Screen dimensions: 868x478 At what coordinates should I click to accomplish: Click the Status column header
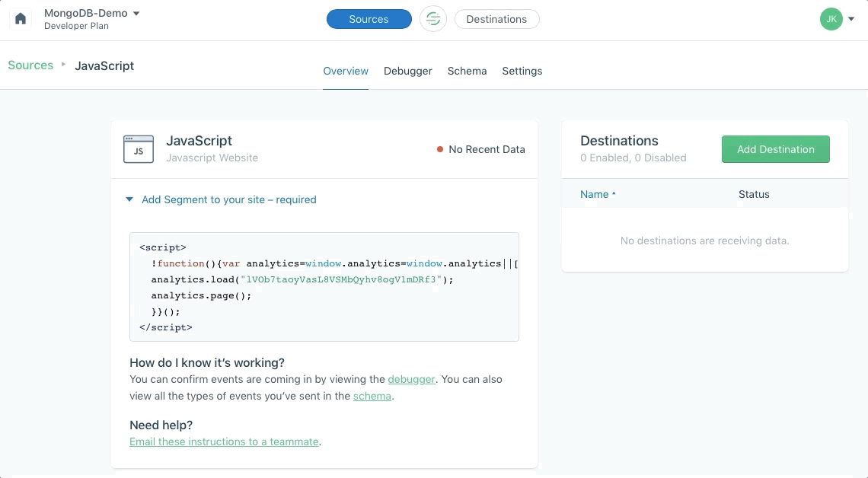pyautogui.click(x=754, y=194)
